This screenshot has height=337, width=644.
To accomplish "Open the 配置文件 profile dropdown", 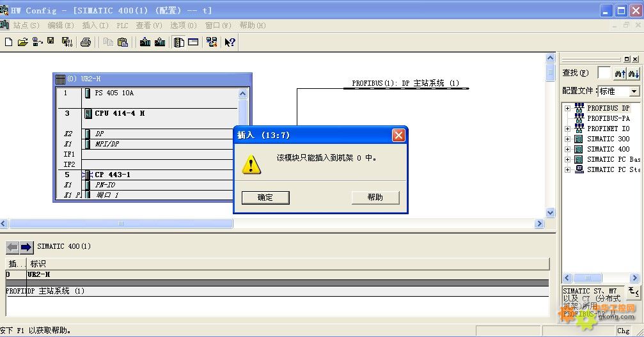I will coord(634,91).
